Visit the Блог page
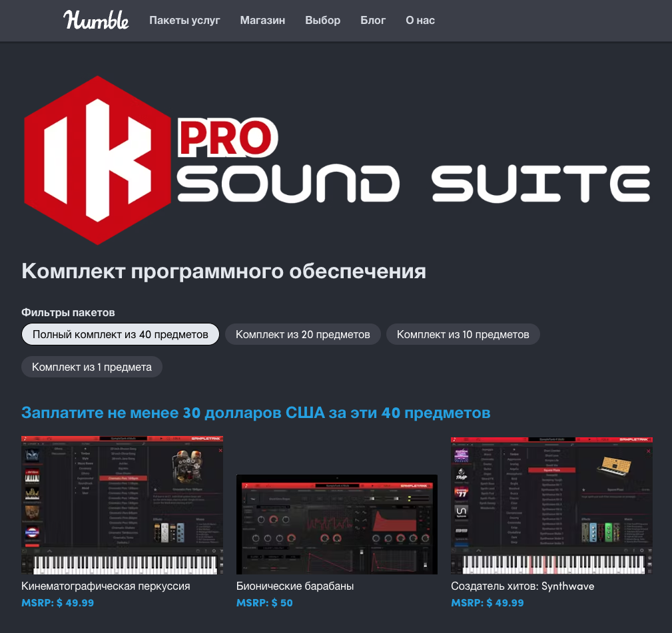Screen dimensions: 672x633 point(373,20)
